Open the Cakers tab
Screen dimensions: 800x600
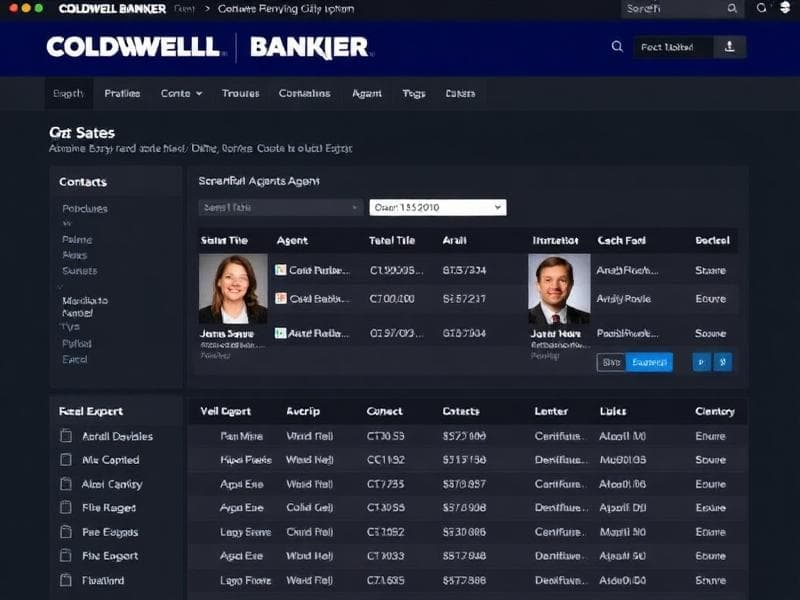pyautogui.click(x=460, y=93)
